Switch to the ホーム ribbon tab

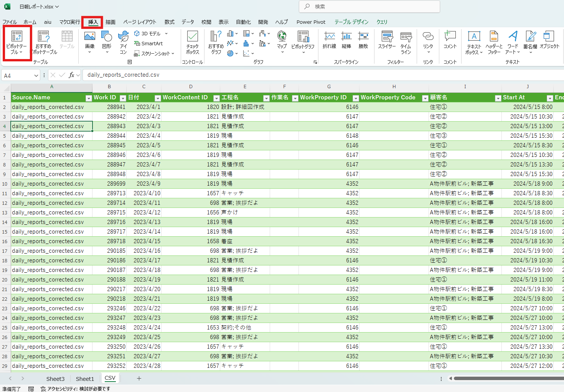pyautogui.click(x=30, y=22)
